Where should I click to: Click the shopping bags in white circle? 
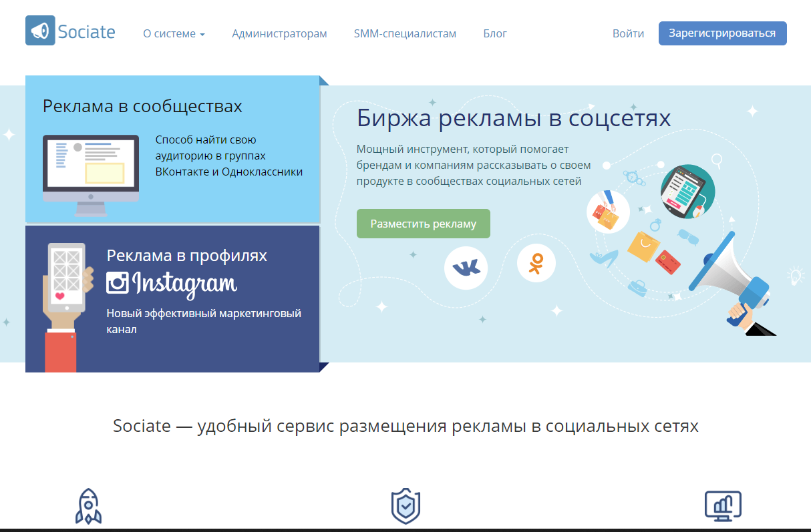coord(608,212)
